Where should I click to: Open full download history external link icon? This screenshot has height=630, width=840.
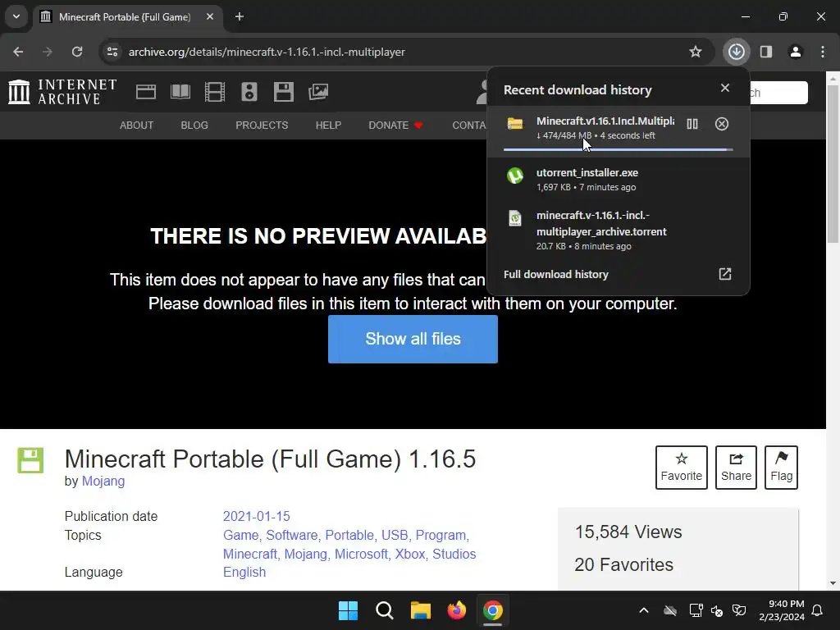point(725,274)
